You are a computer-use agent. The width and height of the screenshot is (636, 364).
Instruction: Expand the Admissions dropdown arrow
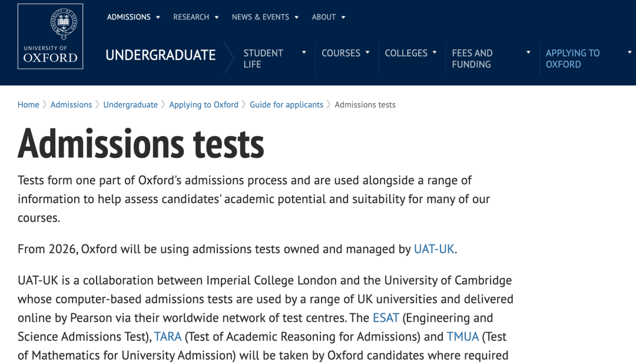158,18
